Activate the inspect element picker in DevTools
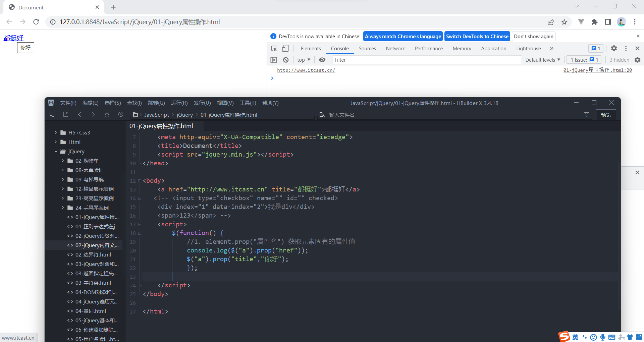The image size is (644, 342). click(274, 48)
